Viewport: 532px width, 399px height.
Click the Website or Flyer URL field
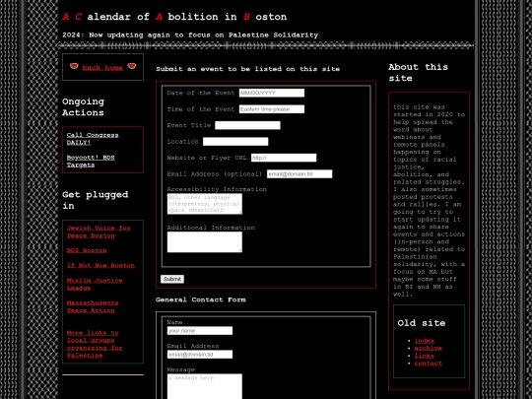coord(284,158)
